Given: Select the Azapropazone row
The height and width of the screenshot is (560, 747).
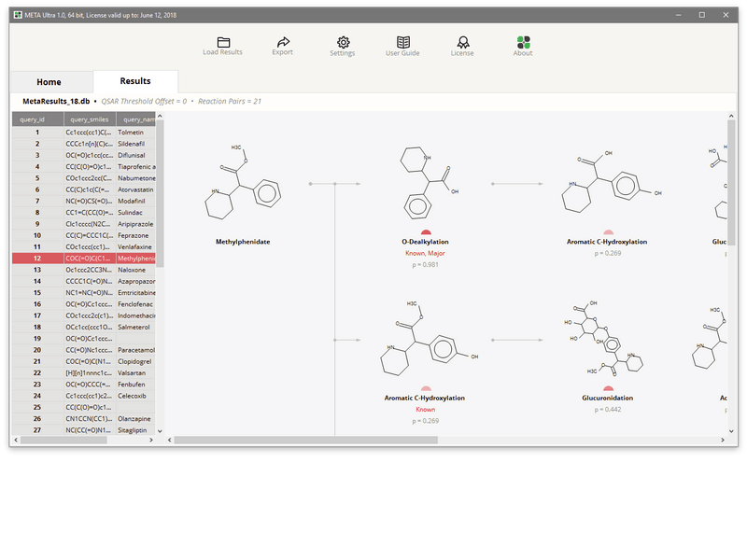Looking at the screenshot, I should click(x=84, y=281).
